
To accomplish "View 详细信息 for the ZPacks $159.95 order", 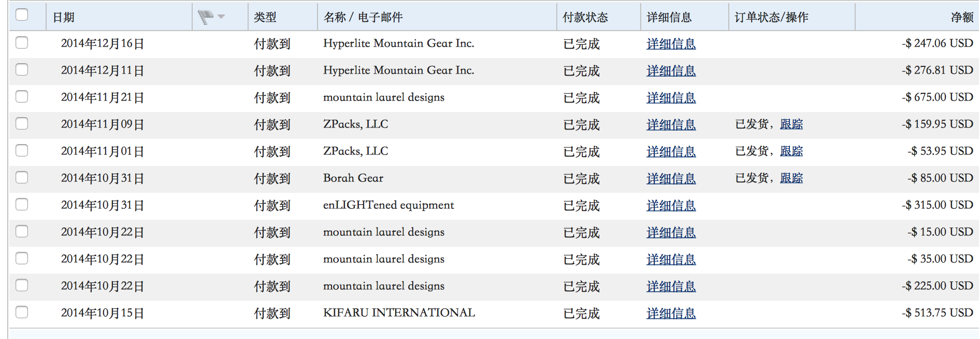I will coord(671,125).
